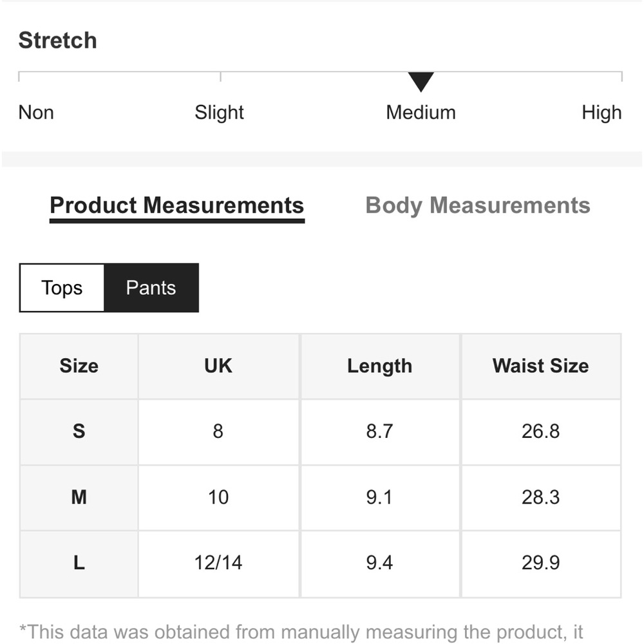Image resolution: width=644 pixels, height=644 pixels.
Task: Select the M size row
Action: pos(320,497)
